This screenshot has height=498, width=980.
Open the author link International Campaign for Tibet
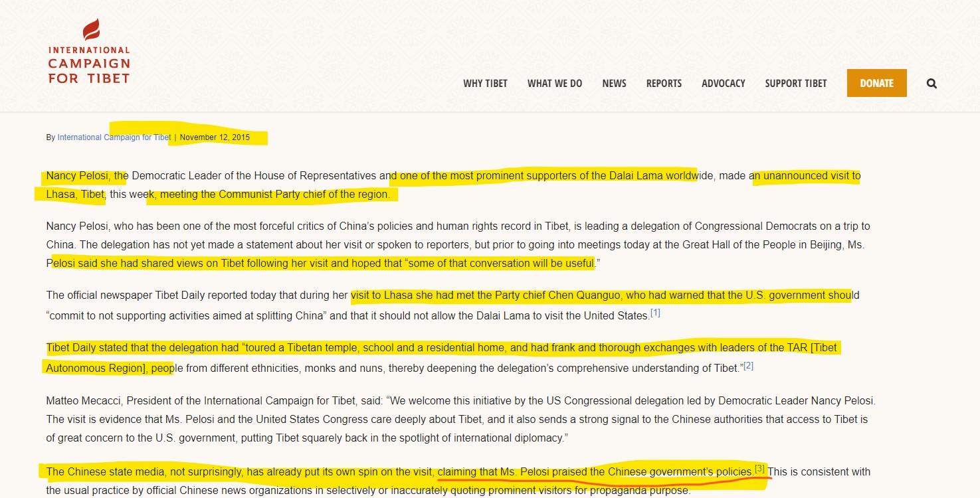(x=114, y=137)
